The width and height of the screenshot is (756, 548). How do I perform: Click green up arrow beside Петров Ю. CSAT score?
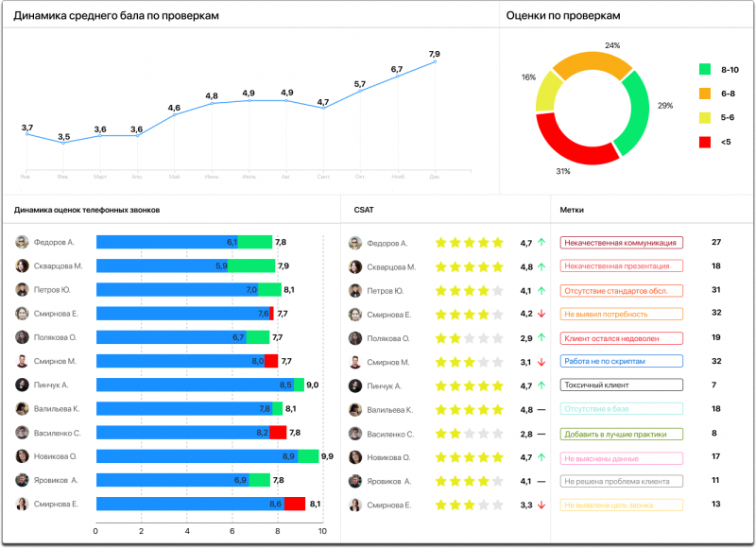point(541,290)
